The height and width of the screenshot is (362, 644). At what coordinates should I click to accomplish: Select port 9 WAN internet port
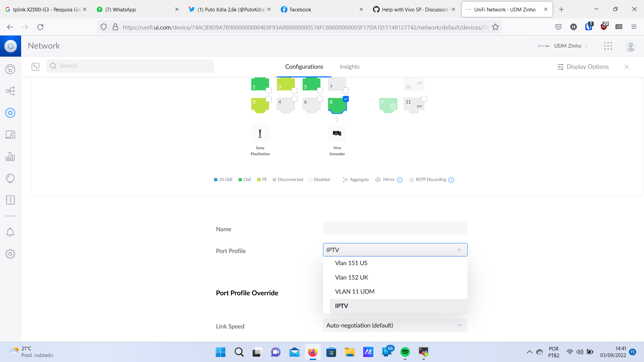388,105
